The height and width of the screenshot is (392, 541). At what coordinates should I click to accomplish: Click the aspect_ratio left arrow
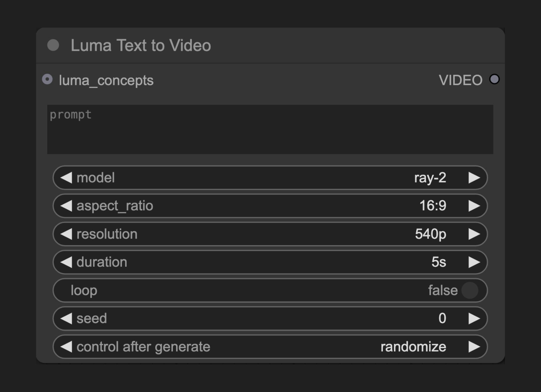tap(66, 206)
